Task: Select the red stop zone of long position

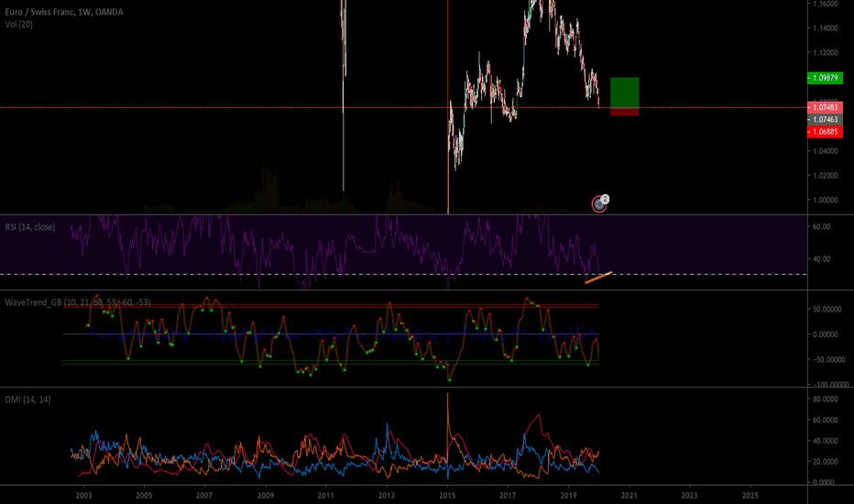Action: [624, 111]
